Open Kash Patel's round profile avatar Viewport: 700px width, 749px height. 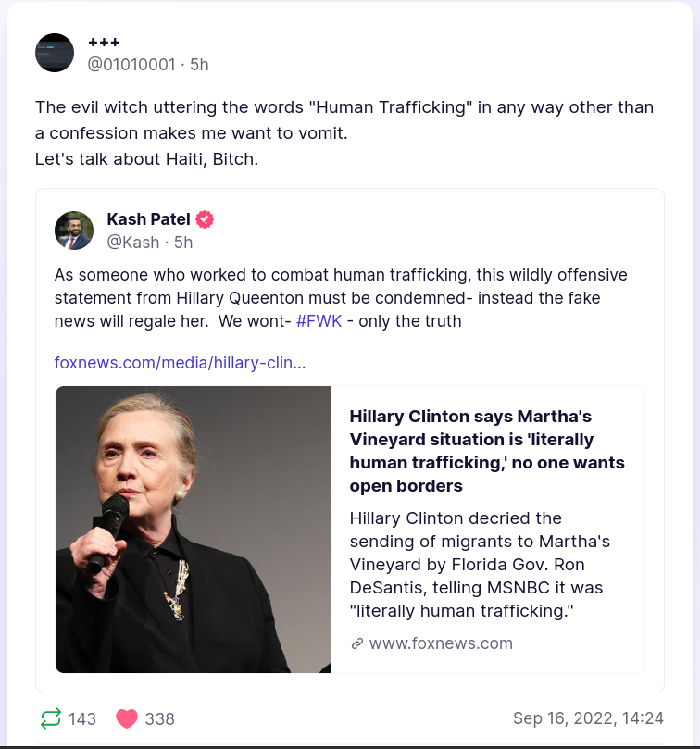pos(74,231)
